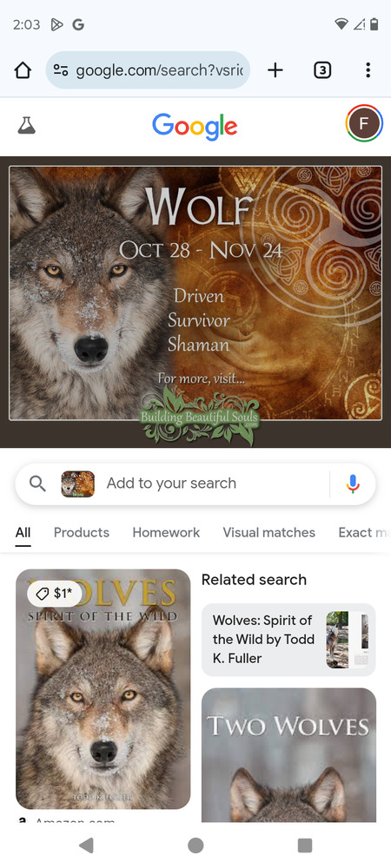Select the Products tab
Viewport: 391px width, 868px height.
[82, 533]
